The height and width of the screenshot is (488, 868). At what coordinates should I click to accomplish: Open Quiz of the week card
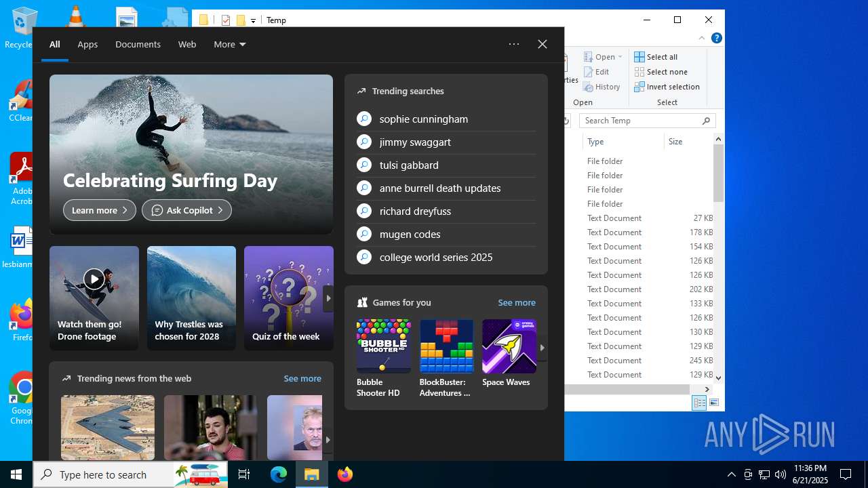point(289,298)
